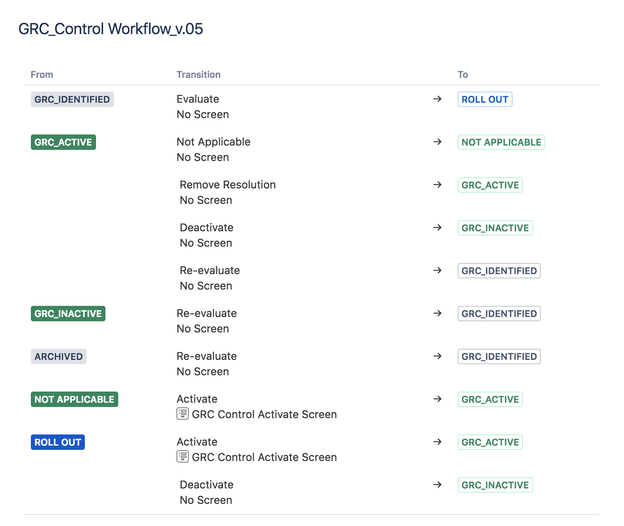Click the arrow in the last Deactivate row
The height and width of the screenshot is (526, 624).
(x=437, y=485)
